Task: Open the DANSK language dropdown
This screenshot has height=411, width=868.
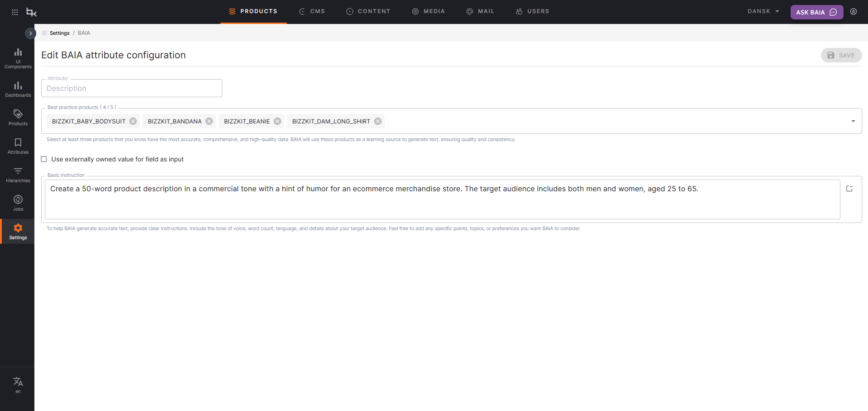Action: 763,11
